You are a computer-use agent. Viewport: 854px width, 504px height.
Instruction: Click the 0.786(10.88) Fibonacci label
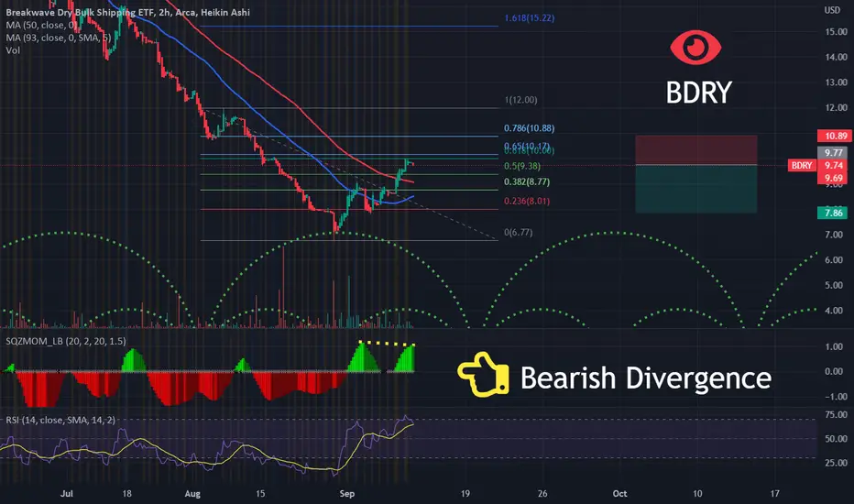[530, 128]
